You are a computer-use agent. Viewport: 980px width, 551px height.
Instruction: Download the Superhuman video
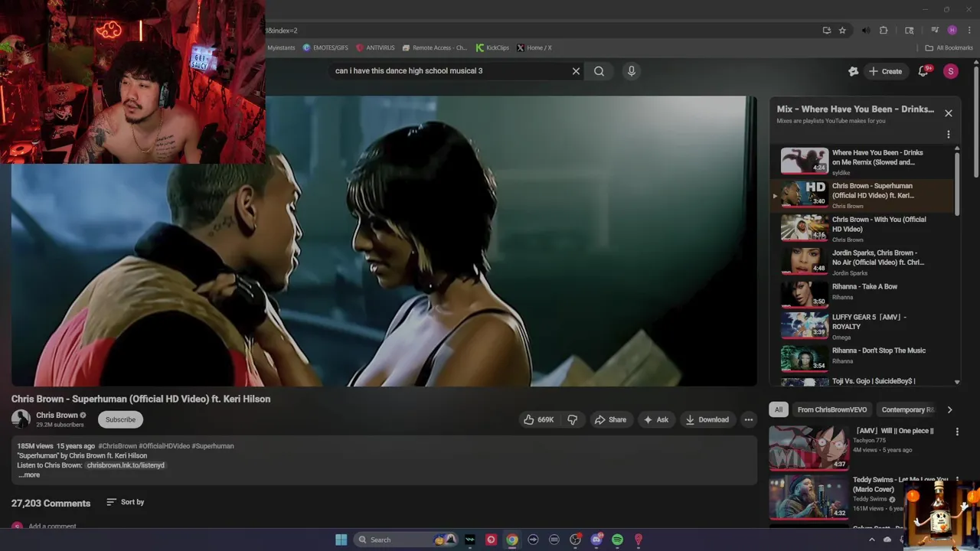(707, 419)
